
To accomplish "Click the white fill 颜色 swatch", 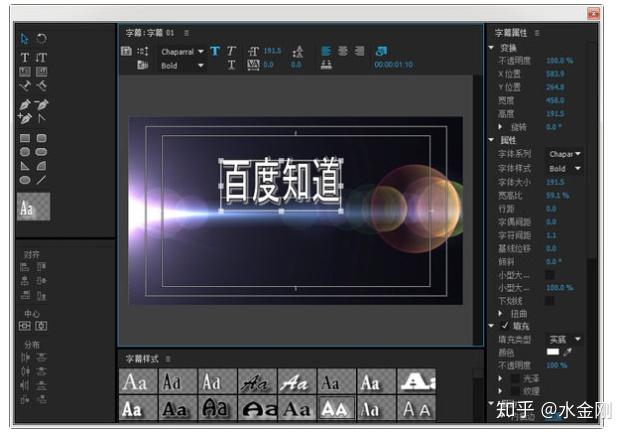I will [553, 352].
